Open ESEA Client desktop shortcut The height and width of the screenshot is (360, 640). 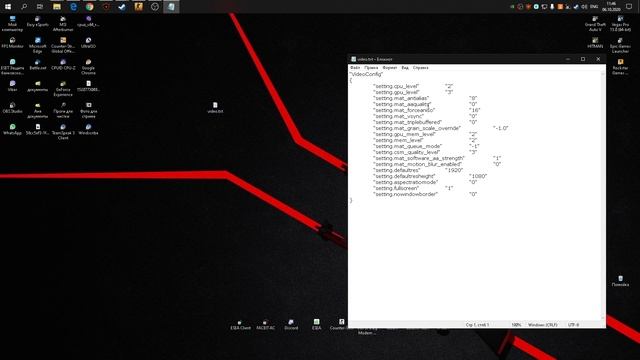(240, 324)
